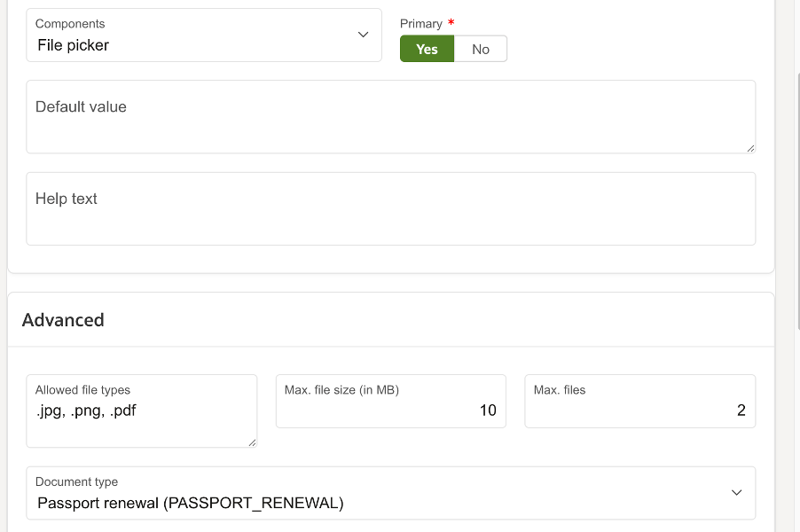Select the Max. files number field
Screen dimensions: 800x532
click(x=639, y=411)
